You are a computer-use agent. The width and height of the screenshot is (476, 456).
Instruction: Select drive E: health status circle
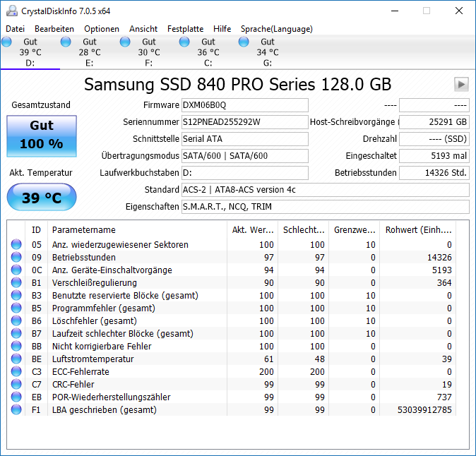click(66, 42)
